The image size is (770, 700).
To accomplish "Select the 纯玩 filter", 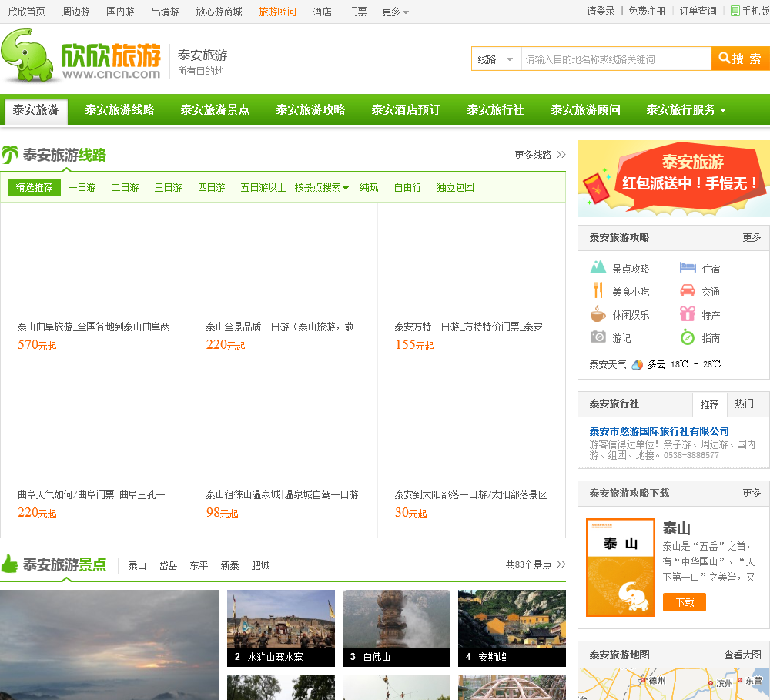I will point(369,187).
